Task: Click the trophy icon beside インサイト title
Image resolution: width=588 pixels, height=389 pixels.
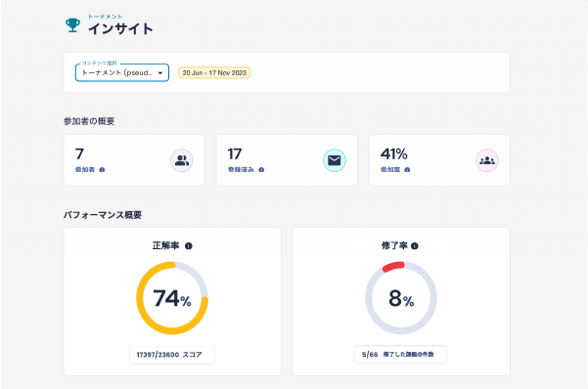Action: point(72,25)
